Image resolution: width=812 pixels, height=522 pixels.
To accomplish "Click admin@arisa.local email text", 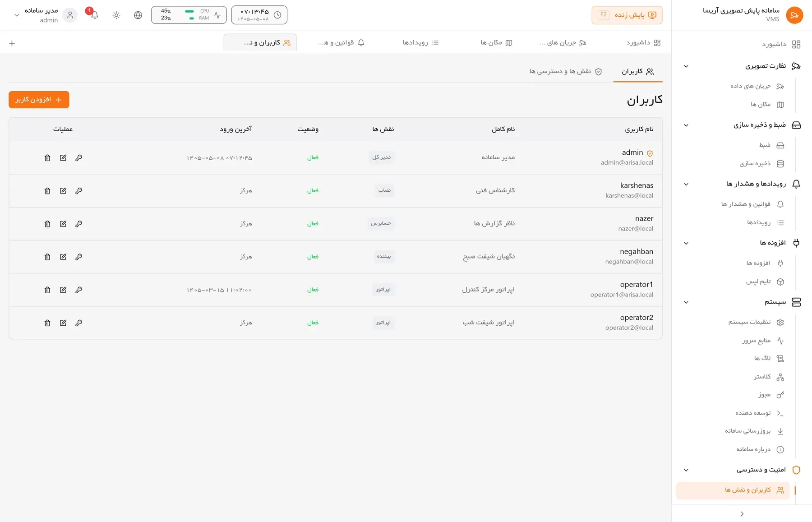I will pos(627,163).
